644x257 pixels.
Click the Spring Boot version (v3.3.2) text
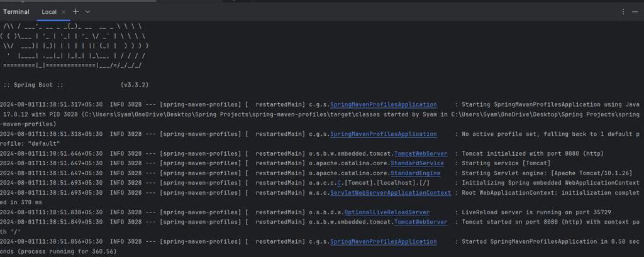(x=135, y=84)
